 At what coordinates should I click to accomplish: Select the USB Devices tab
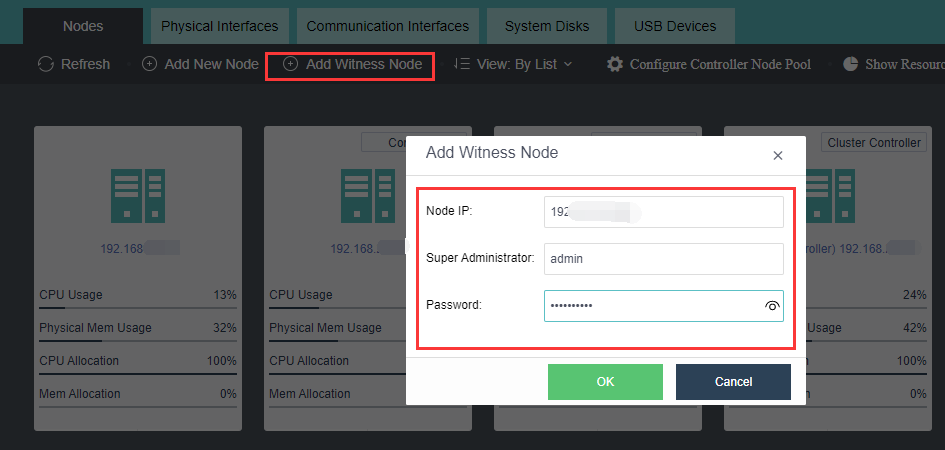674,26
